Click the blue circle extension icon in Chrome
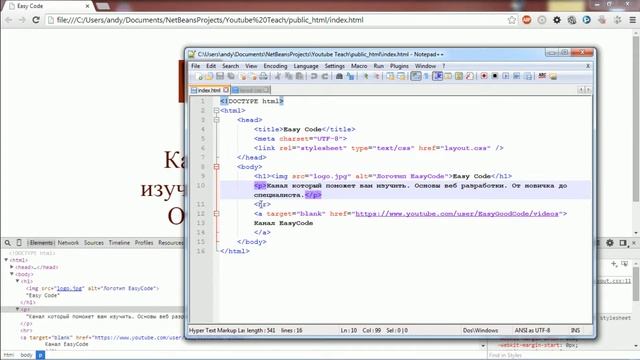 [587, 20]
